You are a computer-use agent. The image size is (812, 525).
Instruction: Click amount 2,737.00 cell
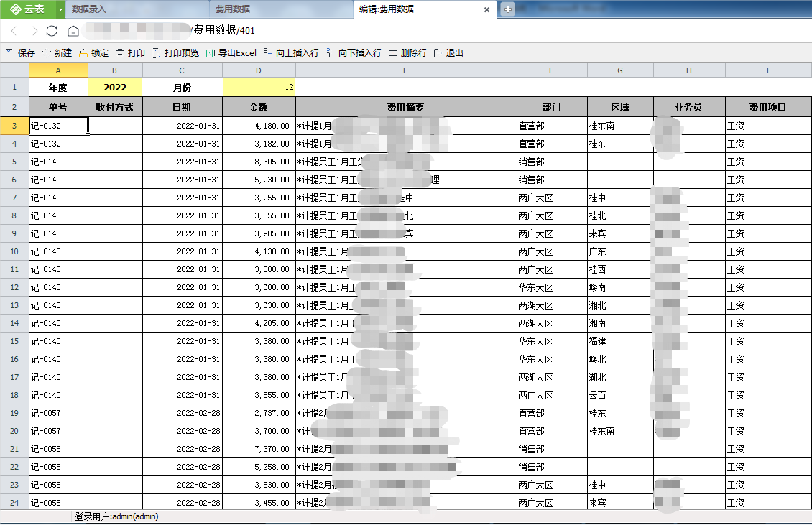tap(259, 413)
